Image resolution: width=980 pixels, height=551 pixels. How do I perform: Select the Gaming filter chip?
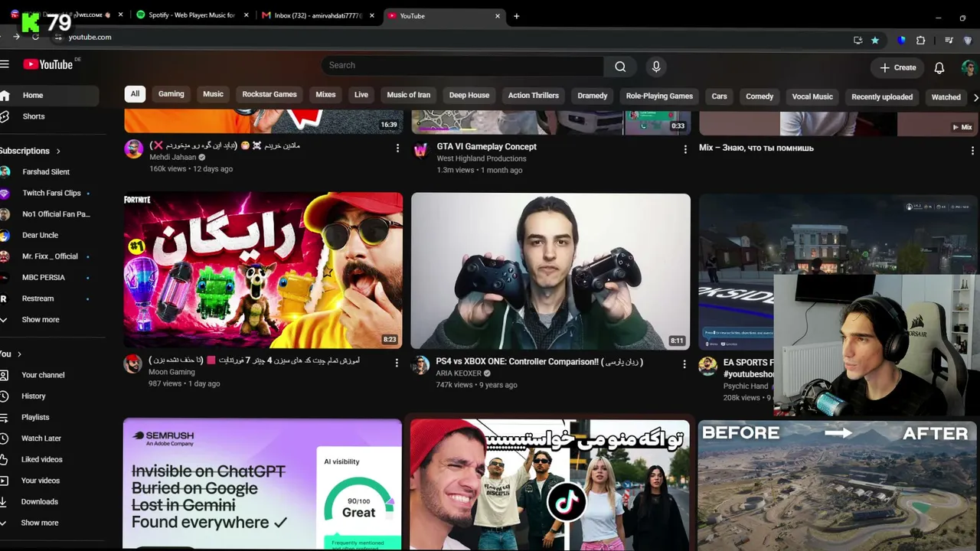[171, 94]
